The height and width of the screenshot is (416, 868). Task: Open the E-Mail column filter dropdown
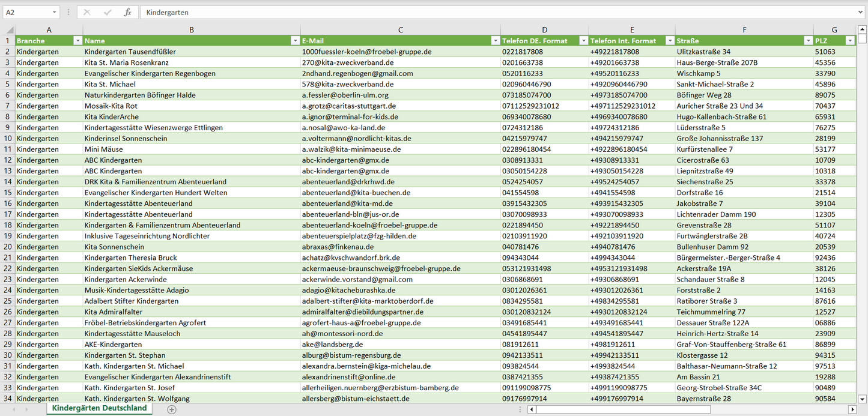point(495,41)
